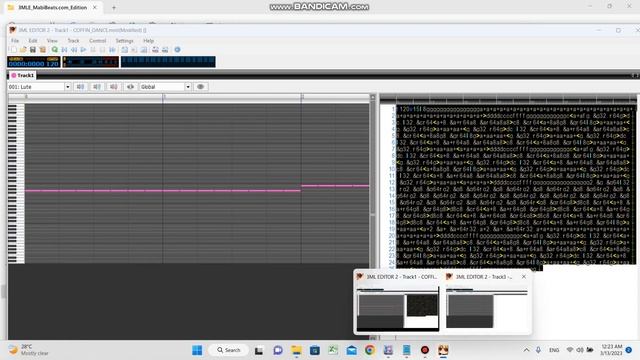This screenshot has height=360, width=640.
Task: Open the Chat app on the taskbar
Action: pos(278,350)
